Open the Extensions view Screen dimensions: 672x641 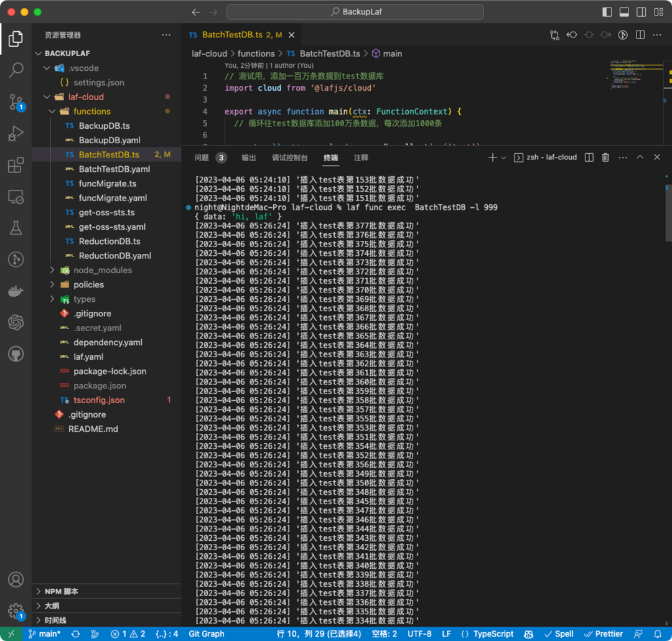pyautogui.click(x=16, y=165)
